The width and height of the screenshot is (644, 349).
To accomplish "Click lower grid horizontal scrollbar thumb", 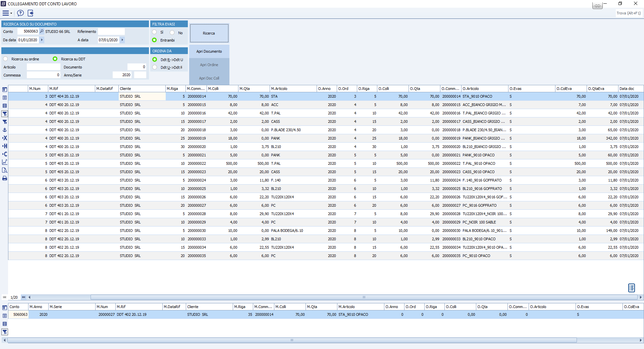I will 292,340.
